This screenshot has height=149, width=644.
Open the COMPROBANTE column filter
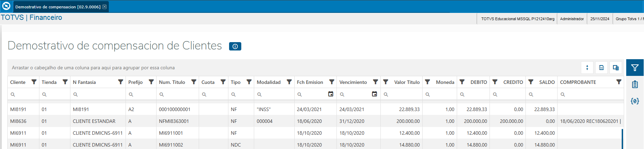pos(619,82)
